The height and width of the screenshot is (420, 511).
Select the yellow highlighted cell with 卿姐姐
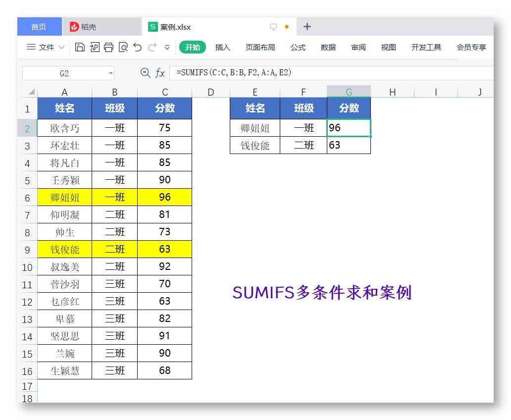coord(64,197)
